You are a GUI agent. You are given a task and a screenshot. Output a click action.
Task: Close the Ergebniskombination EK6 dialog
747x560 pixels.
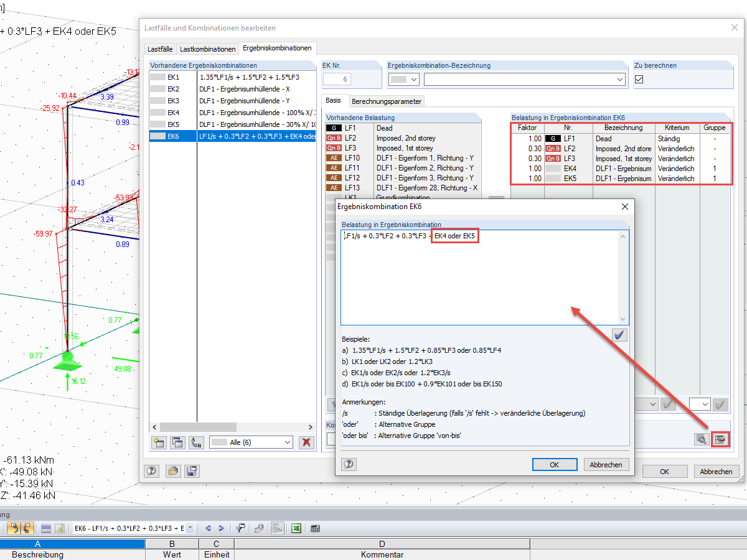(x=625, y=206)
